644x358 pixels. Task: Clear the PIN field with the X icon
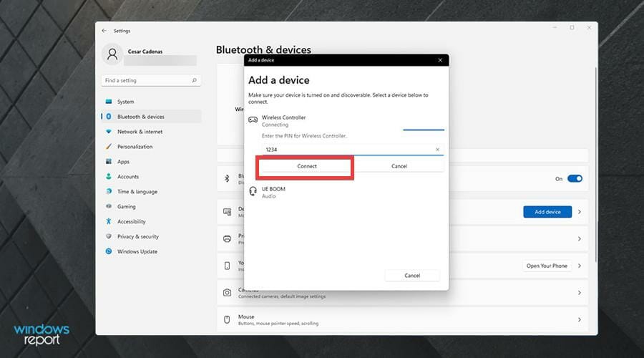coord(437,150)
